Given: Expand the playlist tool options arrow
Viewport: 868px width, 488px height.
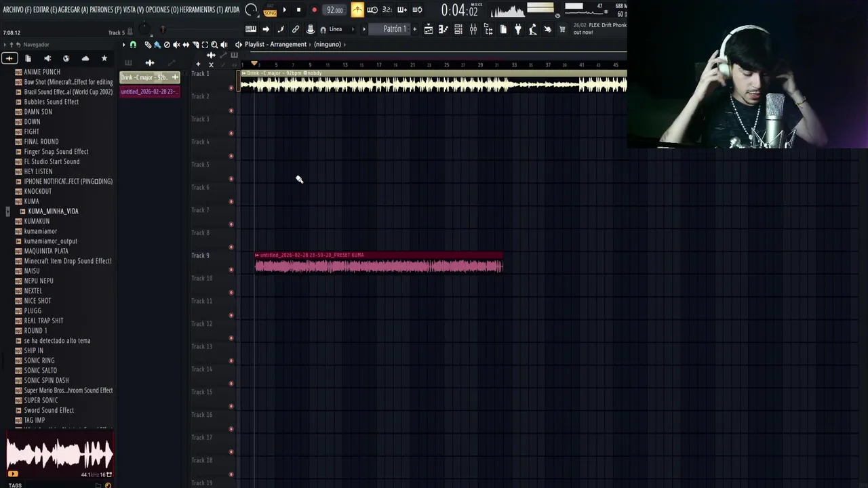Looking at the screenshot, I should (123, 45).
